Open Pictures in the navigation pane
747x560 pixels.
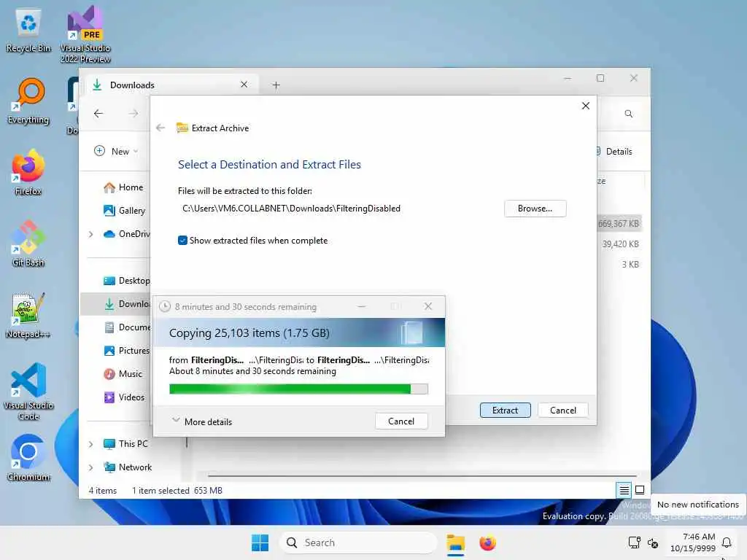(x=127, y=351)
